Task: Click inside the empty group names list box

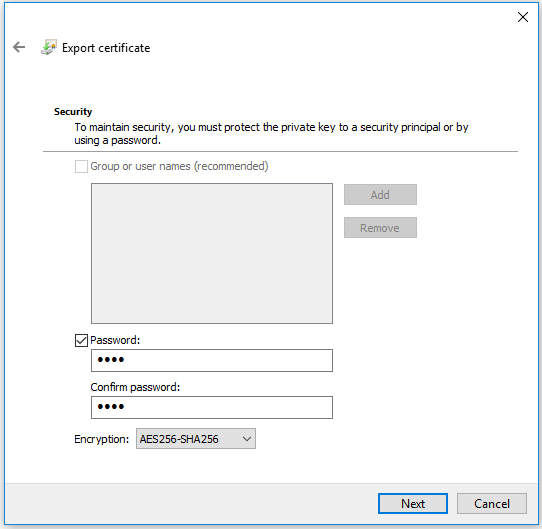Action: [212, 253]
